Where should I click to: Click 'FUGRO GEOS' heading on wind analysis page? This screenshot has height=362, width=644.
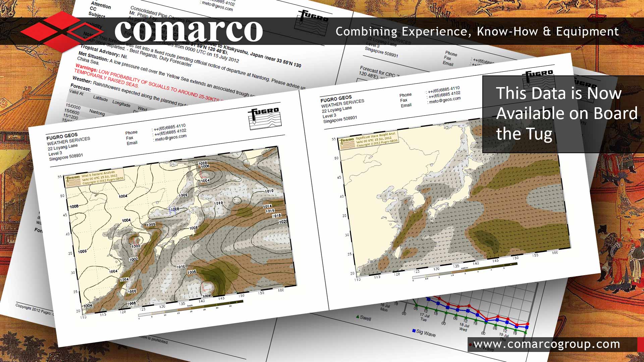pyautogui.click(x=62, y=137)
